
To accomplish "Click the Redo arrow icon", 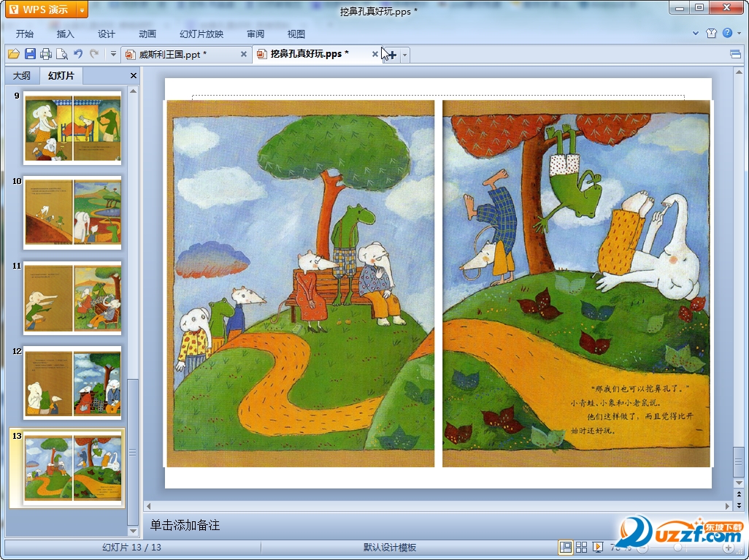I will click(x=94, y=54).
